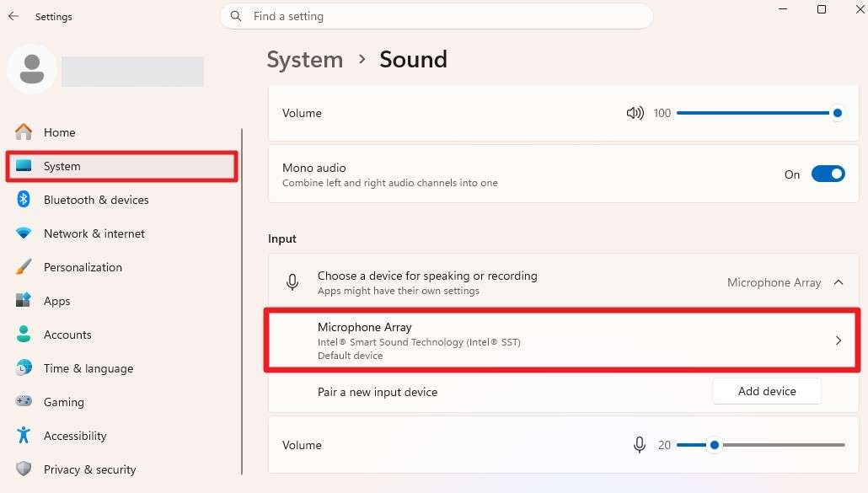Select System in the sidebar
Viewport: 868px width, 493px height.
pos(122,166)
